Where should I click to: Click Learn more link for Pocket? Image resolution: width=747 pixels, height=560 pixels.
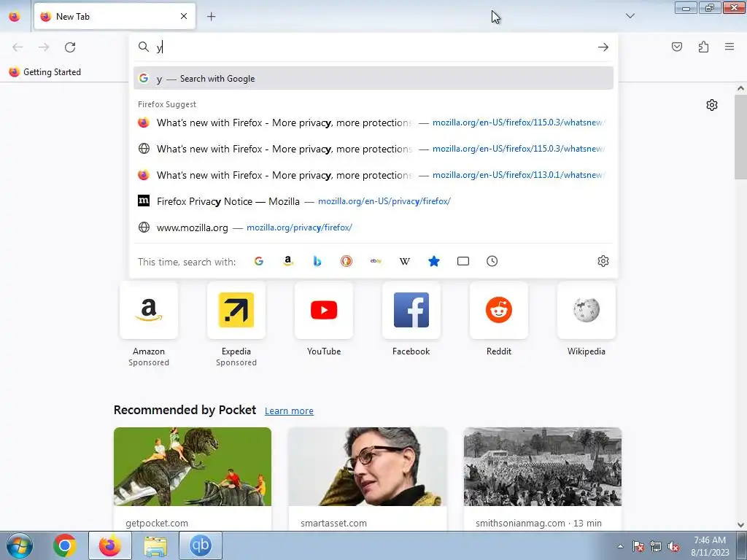pyautogui.click(x=289, y=411)
